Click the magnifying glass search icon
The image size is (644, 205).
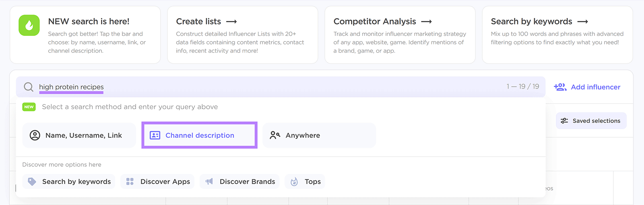tap(29, 87)
